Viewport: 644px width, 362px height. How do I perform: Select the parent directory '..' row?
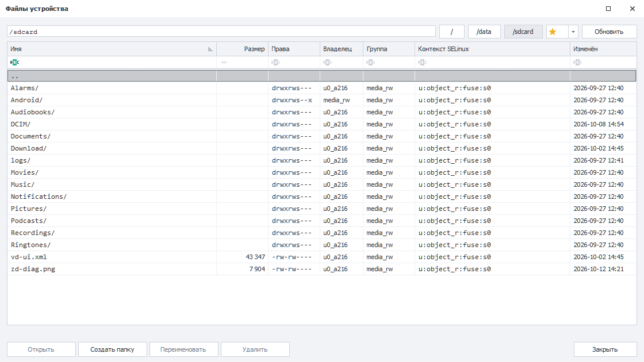(321, 76)
